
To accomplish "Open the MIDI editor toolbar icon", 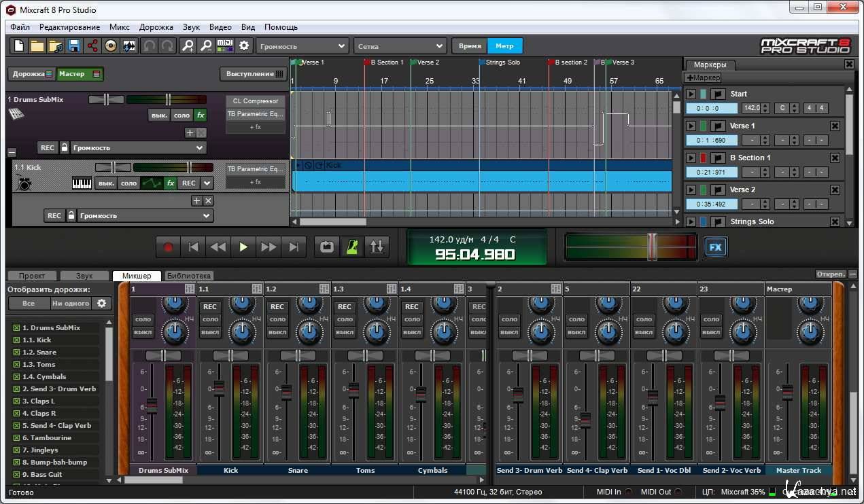I will click(225, 46).
